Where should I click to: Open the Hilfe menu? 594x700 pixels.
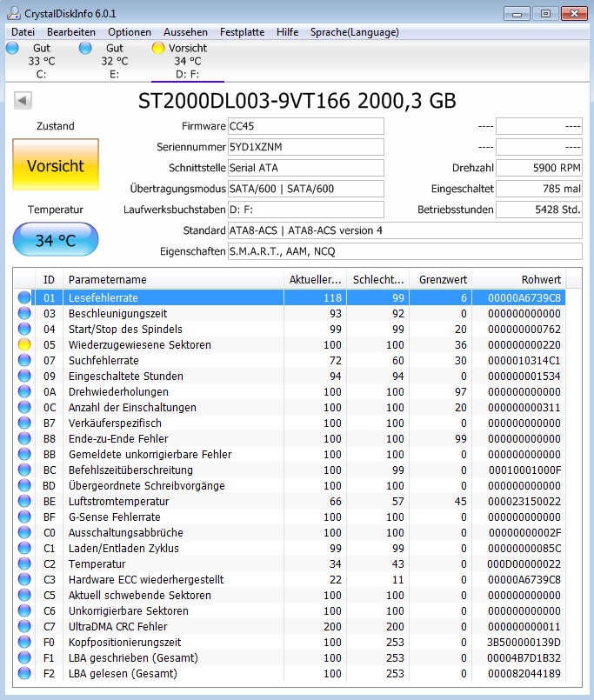coord(287,32)
